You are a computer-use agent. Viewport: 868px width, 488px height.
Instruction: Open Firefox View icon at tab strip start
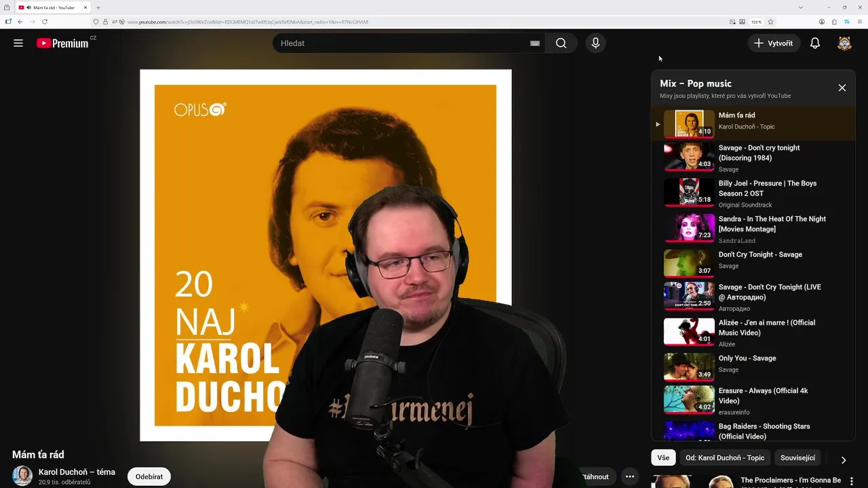(x=7, y=7)
